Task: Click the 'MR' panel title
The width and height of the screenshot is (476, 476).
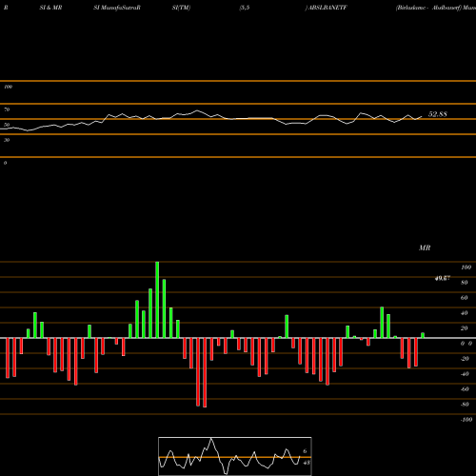Action: click(x=425, y=248)
